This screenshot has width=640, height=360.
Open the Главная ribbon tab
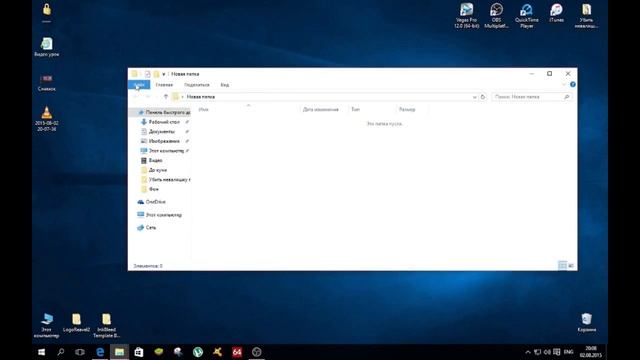coord(164,85)
